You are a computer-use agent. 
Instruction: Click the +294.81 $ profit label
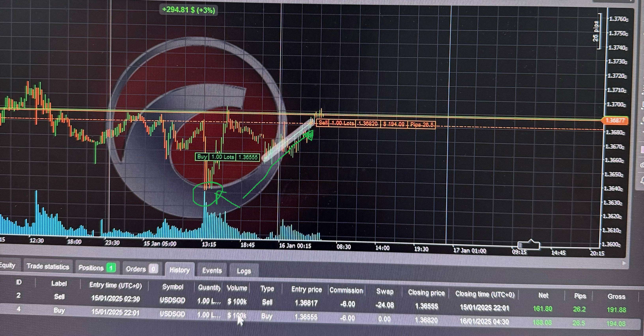coord(188,10)
